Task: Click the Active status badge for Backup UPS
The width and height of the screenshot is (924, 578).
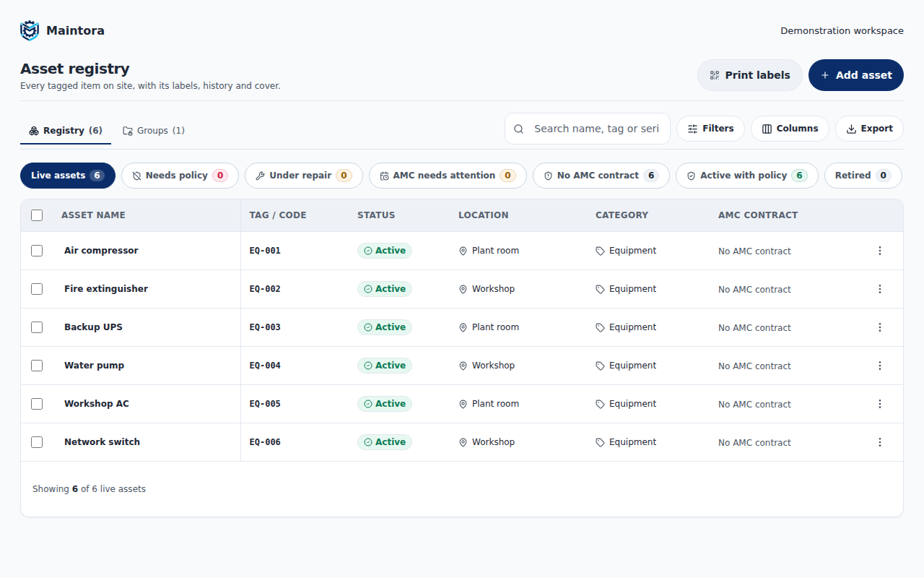Action: 385,327
